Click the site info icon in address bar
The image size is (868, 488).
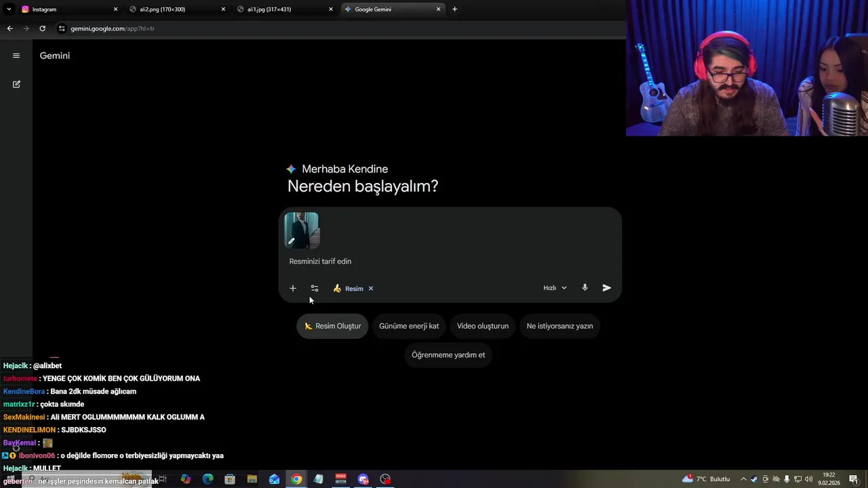click(x=62, y=28)
